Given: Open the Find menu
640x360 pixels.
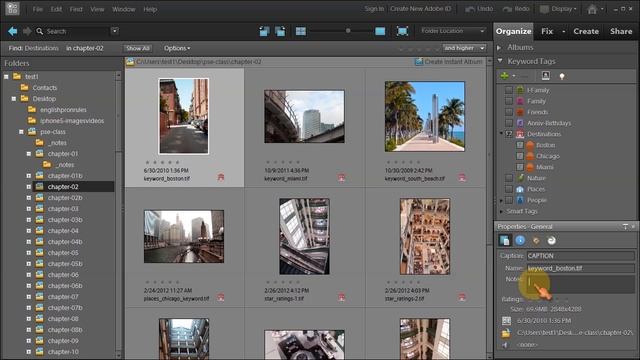Looking at the screenshot, I should (76, 9).
